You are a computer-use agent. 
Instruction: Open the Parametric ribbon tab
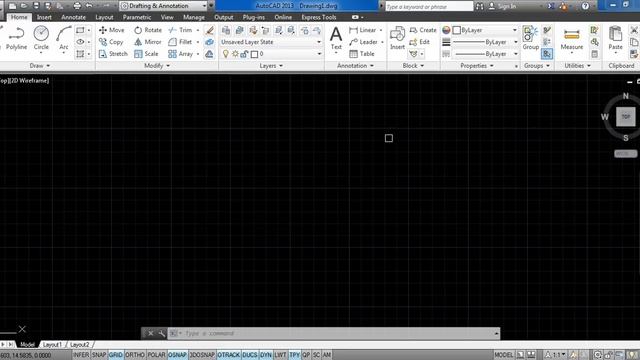pyautogui.click(x=137, y=17)
